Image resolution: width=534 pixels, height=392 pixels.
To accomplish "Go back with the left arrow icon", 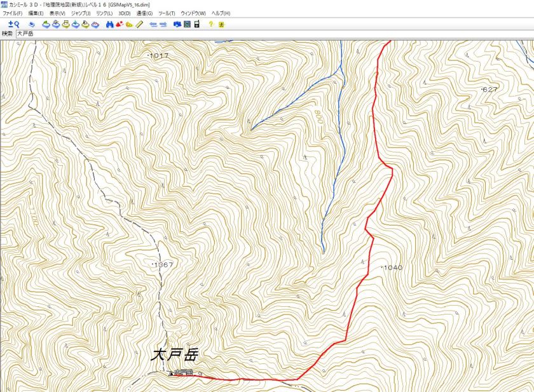I will click(154, 25).
